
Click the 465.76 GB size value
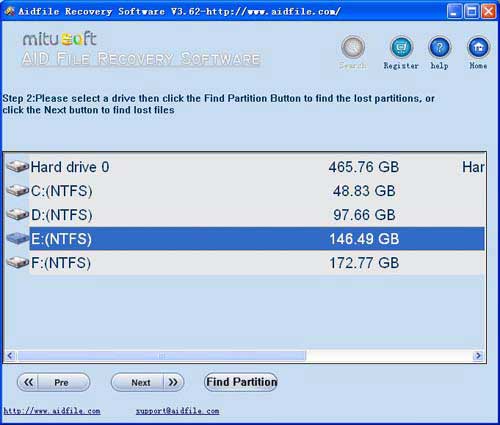364,167
